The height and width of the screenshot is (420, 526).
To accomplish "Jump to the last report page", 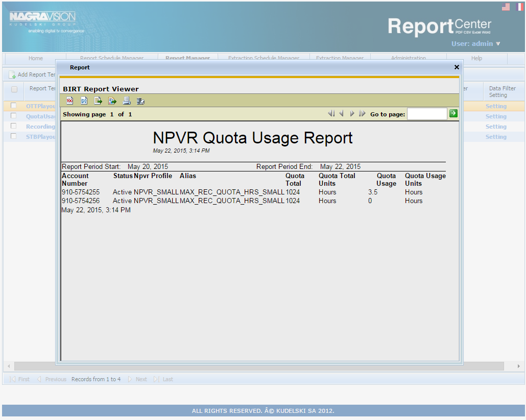I will point(362,113).
